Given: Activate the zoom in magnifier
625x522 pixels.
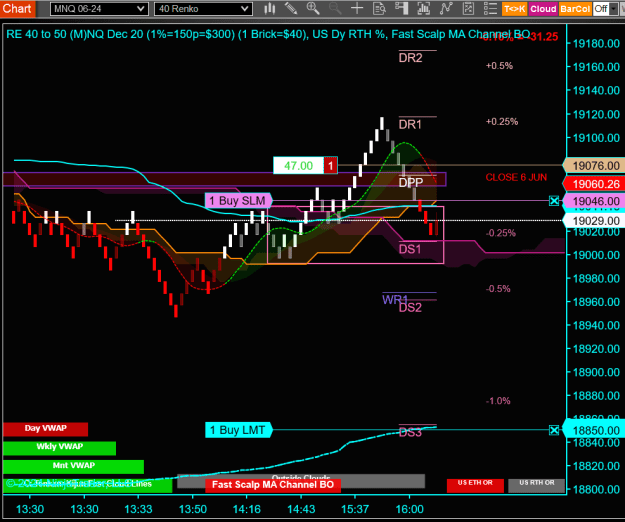Looking at the screenshot, I should [x=313, y=8].
